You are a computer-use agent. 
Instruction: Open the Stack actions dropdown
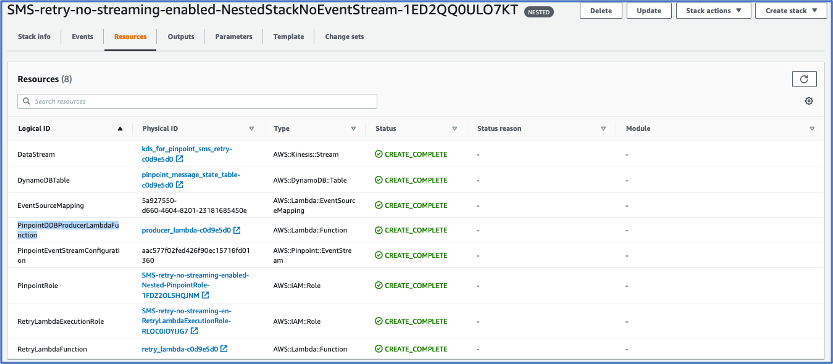pos(713,11)
